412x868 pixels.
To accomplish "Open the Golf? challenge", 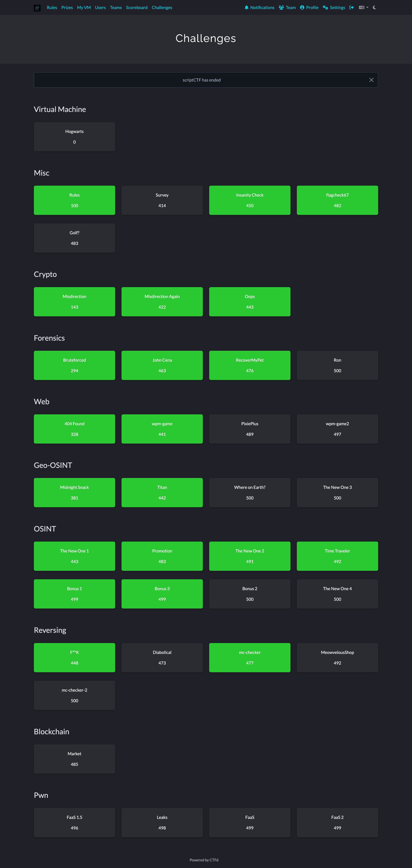I will (75, 238).
